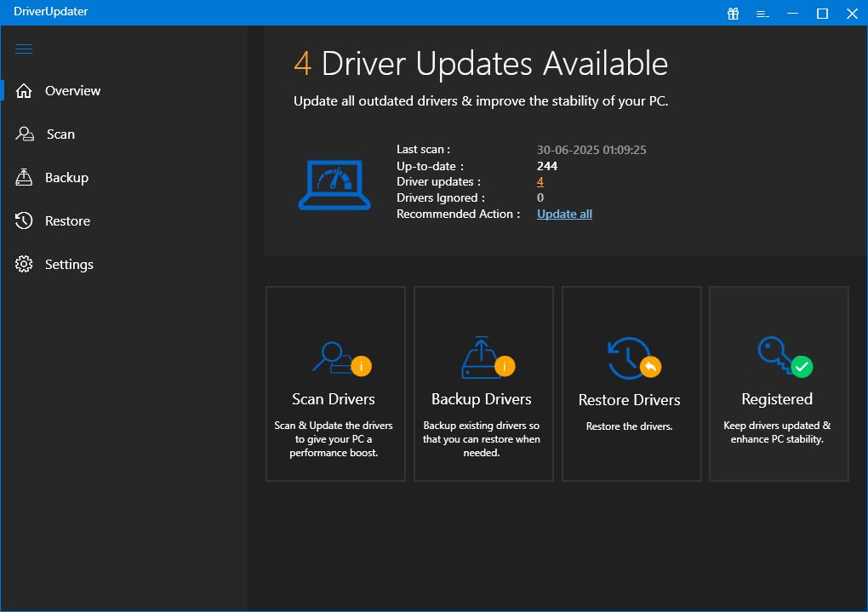
Task: Select the Registered card title
Action: (777, 399)
